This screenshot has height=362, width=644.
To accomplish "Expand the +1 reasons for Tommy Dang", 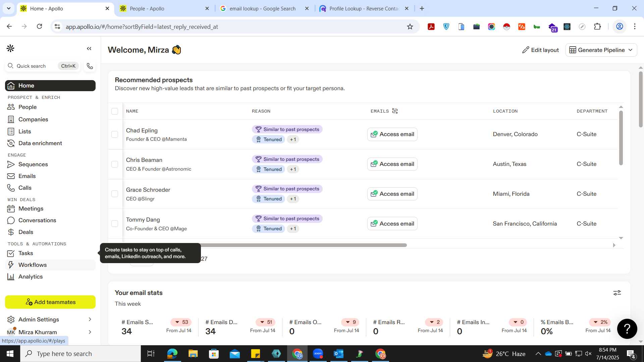I will pos(293,229).
